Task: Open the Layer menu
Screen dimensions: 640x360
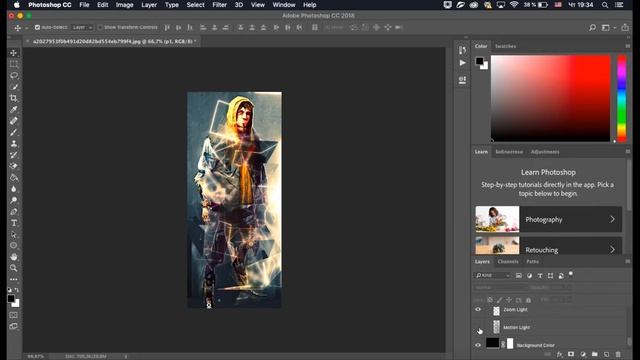Action: (149, 5)
